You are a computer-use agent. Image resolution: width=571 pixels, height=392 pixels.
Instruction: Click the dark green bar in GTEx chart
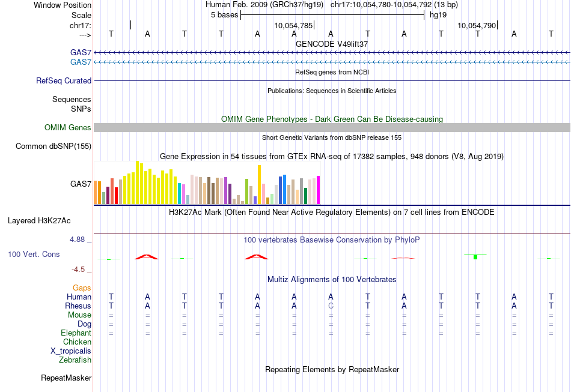pyautogui.click(x=305, y=196)
